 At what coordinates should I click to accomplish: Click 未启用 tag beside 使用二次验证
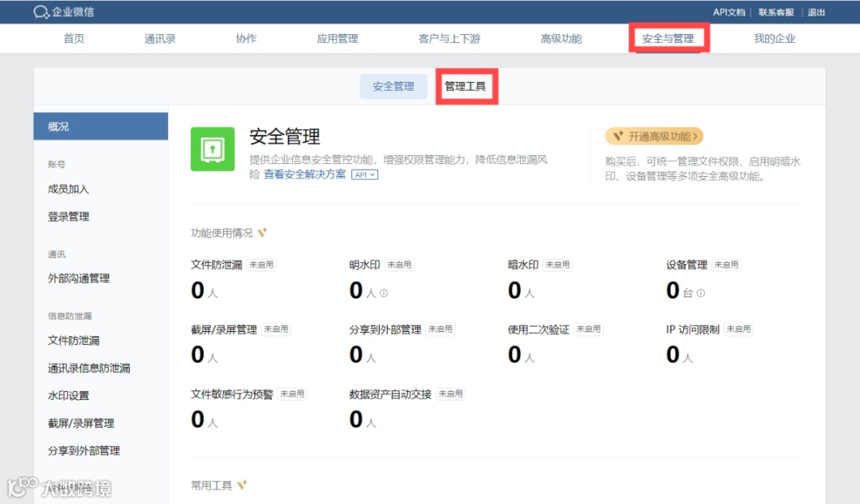click(588, 330)
